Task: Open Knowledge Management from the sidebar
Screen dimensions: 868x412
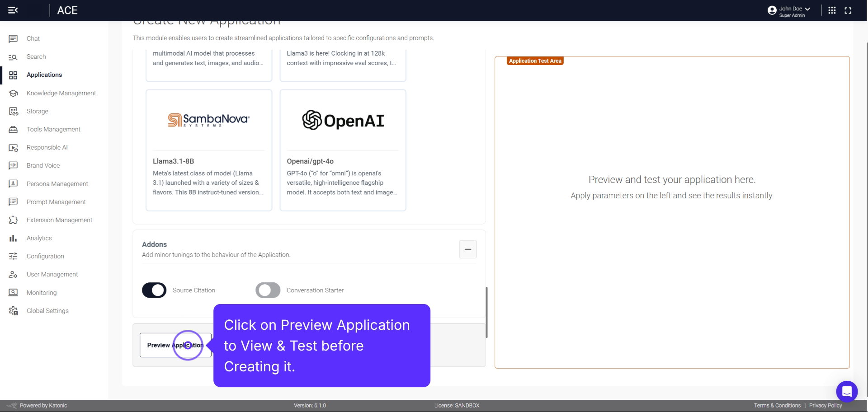Action: coord(61,93)
